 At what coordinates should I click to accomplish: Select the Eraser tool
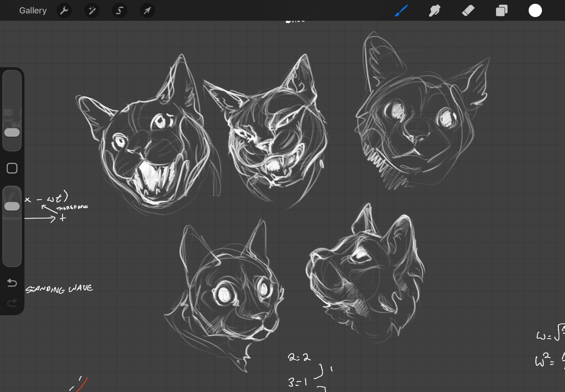click(x=468, y=11)
